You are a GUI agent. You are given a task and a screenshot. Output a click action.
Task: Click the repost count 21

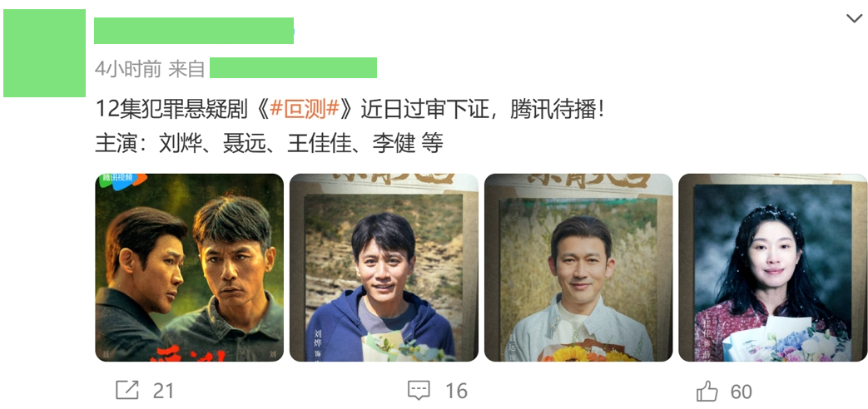pos(163,392)
